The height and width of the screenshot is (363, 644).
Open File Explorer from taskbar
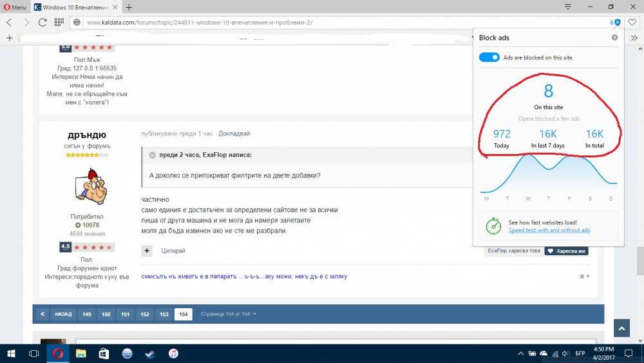point(81,353)
